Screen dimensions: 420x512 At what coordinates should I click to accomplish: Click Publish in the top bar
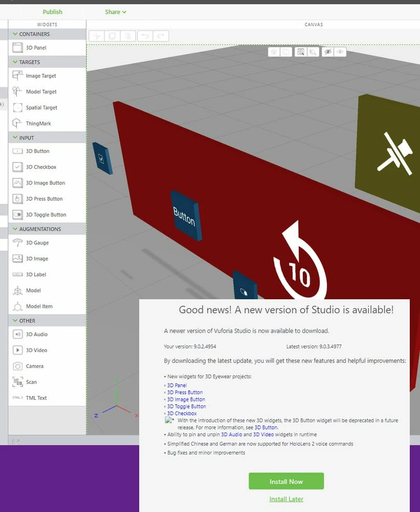[x=53, y=12]
